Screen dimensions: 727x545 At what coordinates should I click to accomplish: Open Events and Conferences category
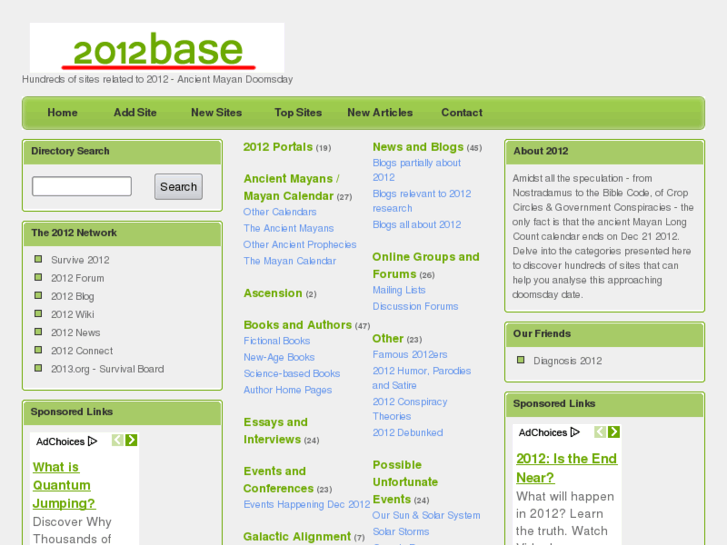click(x=278, y=480)
